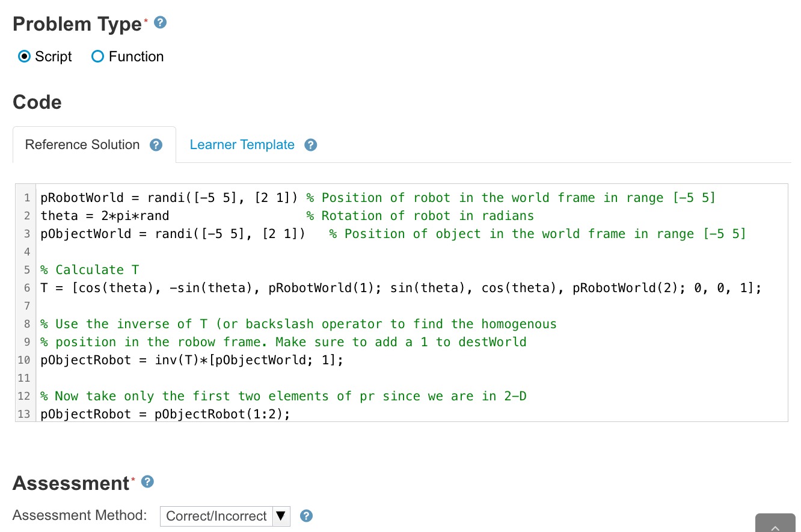Click the theta assignment on line 2
Image resolution: width=801 pixels, height=532 pixels.
click(x=105, y=216)
